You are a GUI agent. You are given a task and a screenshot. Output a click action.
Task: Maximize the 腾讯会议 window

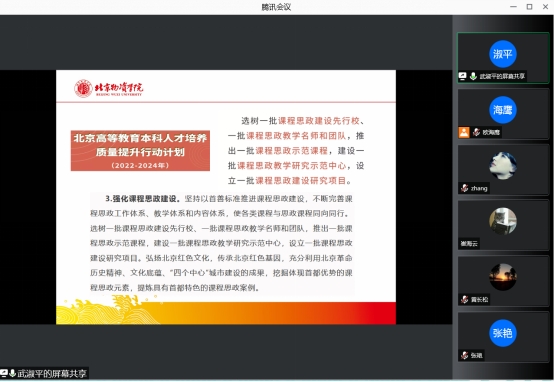pyautogui.click(x=529, y=7)
